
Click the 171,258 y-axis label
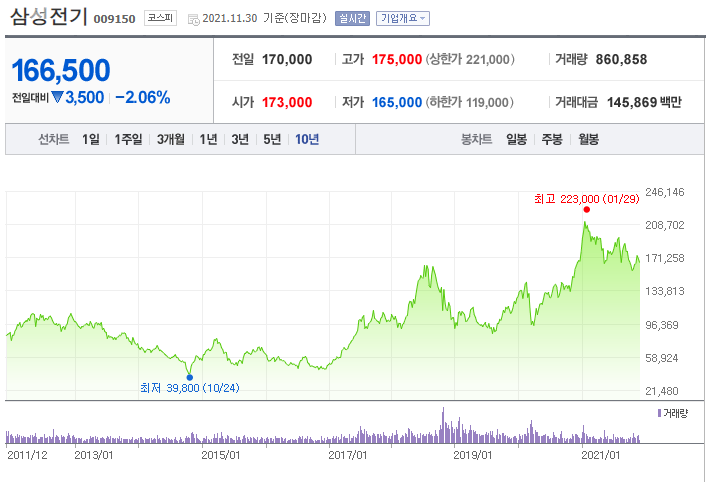(x=665, y=258)
